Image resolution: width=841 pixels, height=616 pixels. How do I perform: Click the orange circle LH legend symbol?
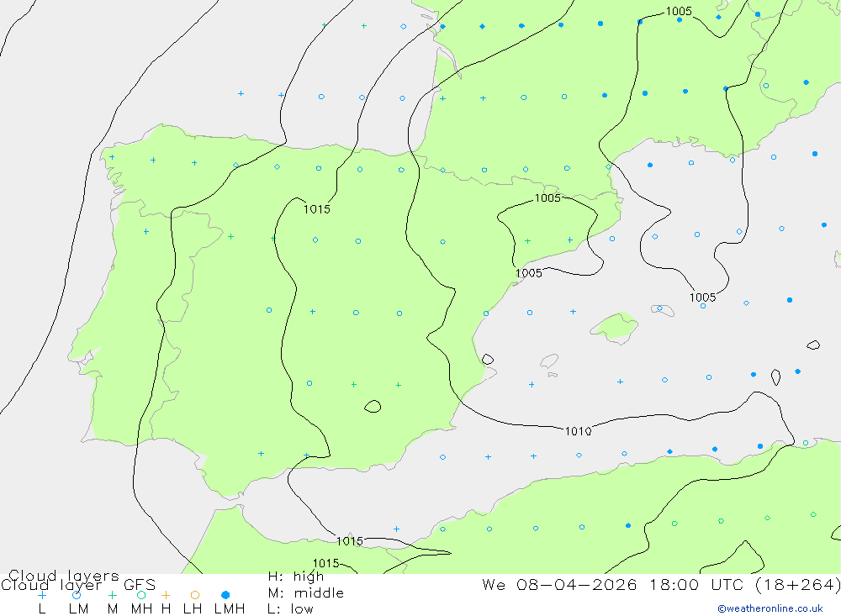pos(195,595)
